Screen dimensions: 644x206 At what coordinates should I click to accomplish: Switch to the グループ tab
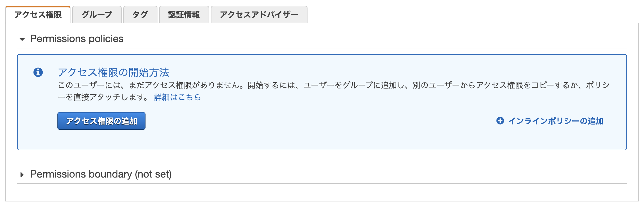[x=97, y=15]
